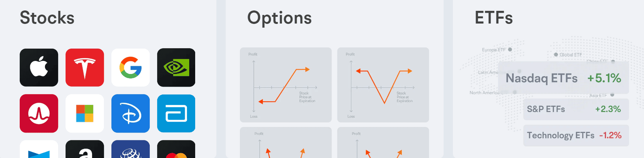Open the Options section heading
The width and height of the screenshot is (644, 158).
tap(279, 18)
